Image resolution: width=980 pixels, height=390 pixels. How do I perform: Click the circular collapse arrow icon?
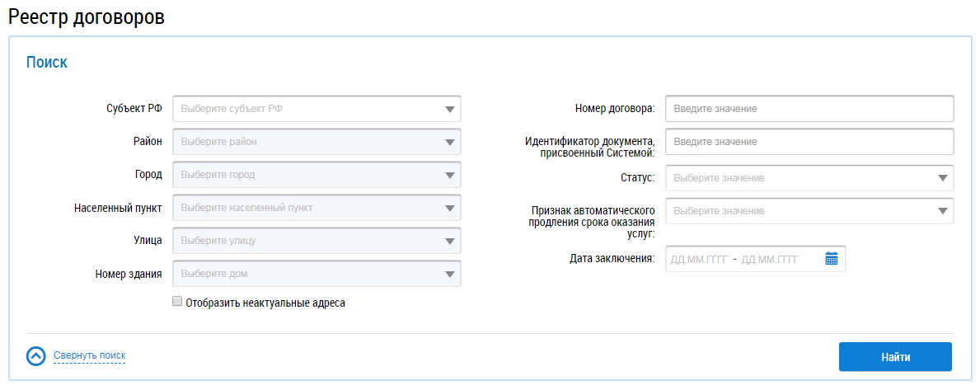tap(36, 356)
